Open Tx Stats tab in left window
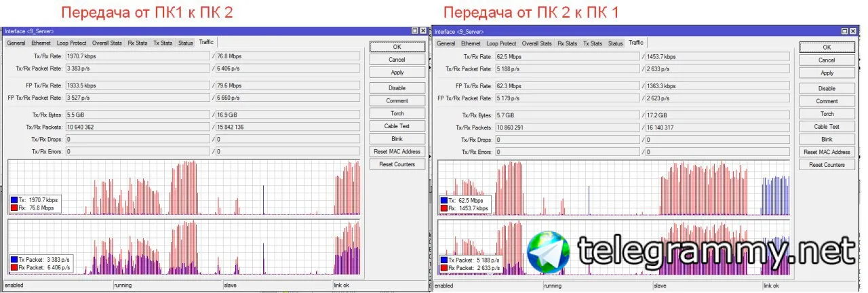Image resolution: width=868 pixels, height=293 pixels. coord(163,43)
